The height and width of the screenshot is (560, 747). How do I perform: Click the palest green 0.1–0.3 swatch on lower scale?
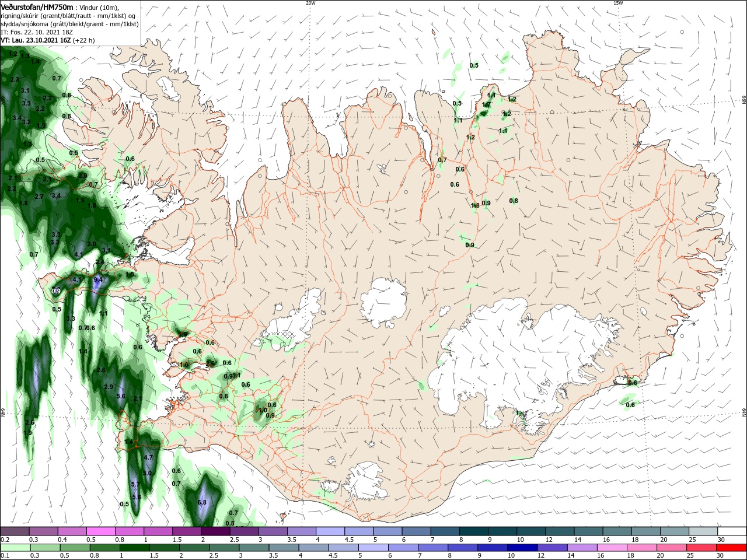point(15,548)
